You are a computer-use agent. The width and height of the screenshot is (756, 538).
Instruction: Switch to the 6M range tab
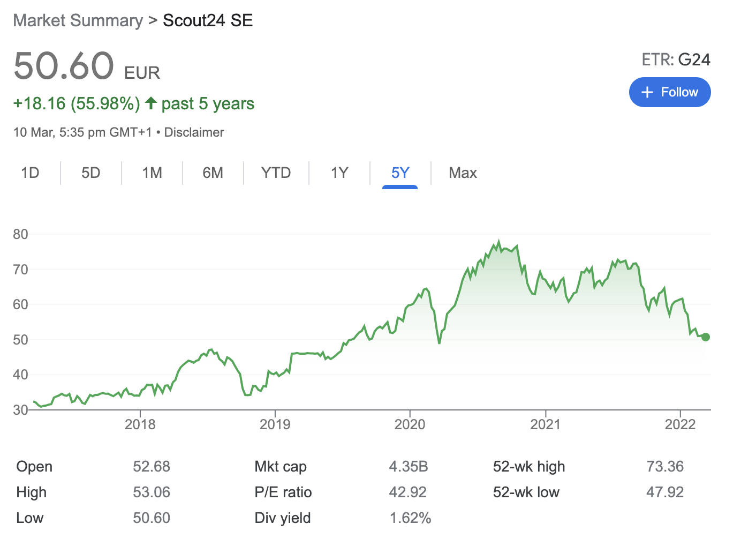[213, 173]
